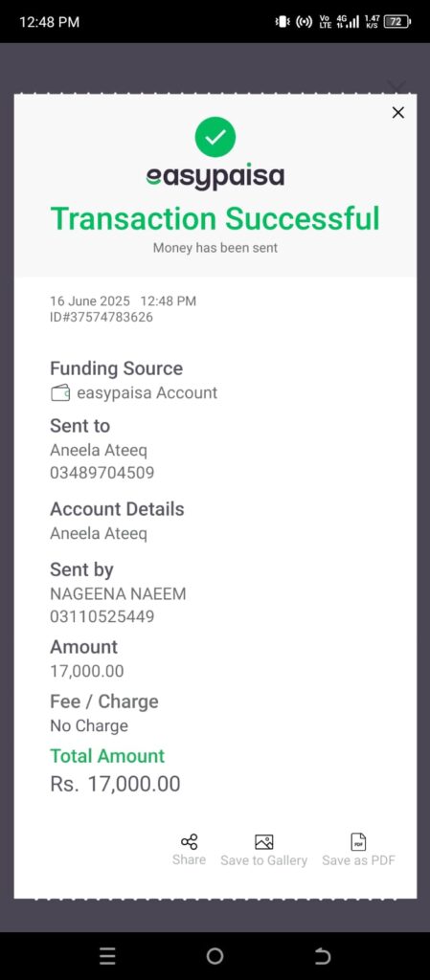The height and width of the screenshot is (980, 430).
Task: Tap the Android home navigation button
Action: [215, 956]
